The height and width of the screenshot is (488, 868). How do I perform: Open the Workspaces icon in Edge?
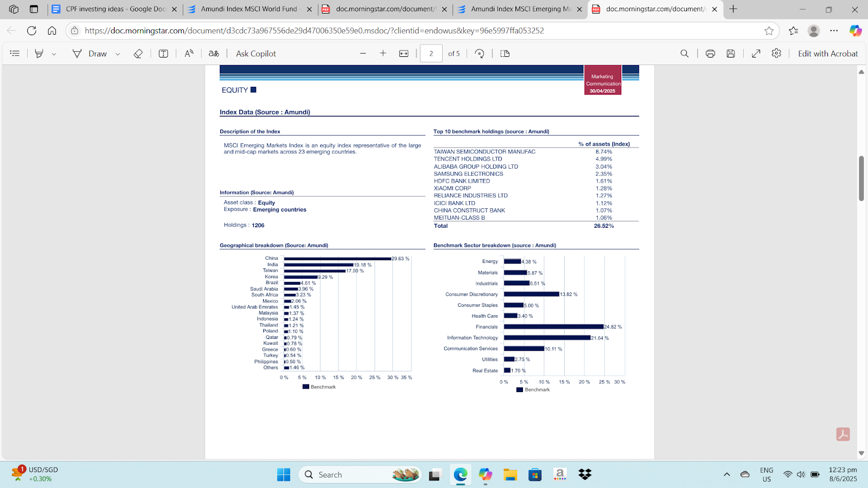pyautogui.click(x=14, y=9)
